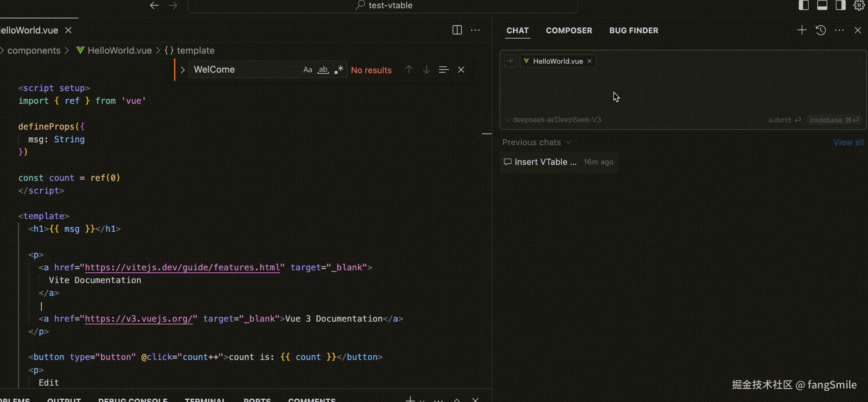Click the 'import { ref } from' line
The image size is (868, 402).
pos(82,101)
